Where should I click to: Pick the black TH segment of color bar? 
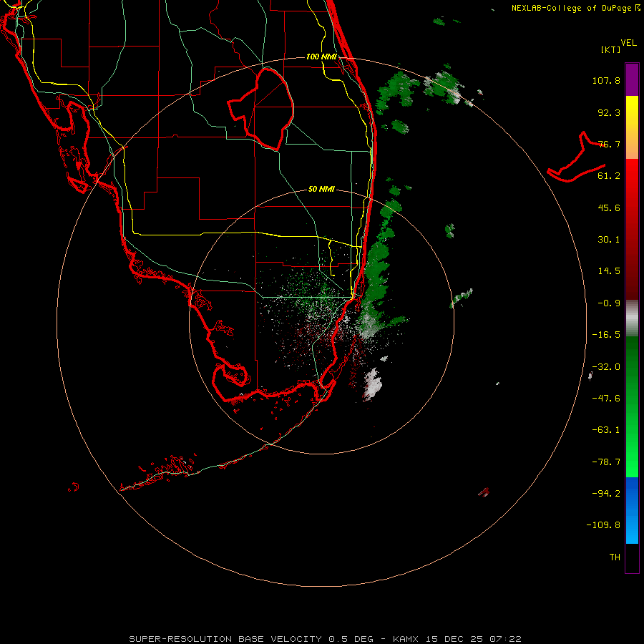tap(632, 558)
